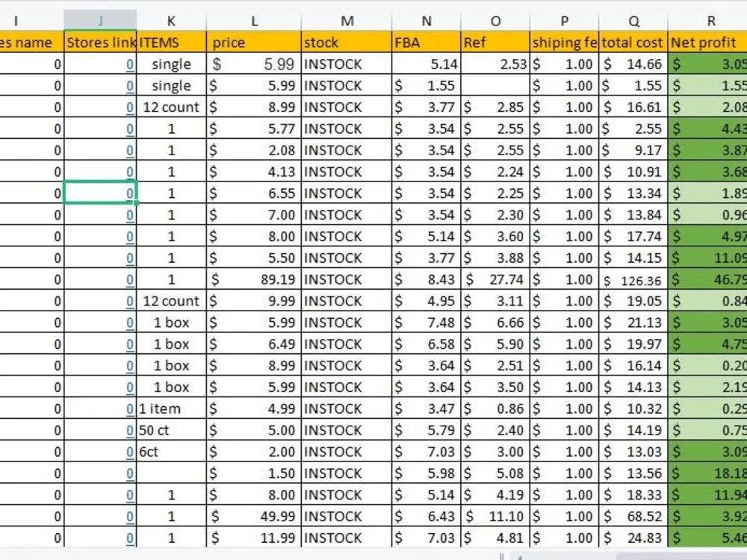Click the active cell's fill handle
The height and width of the screenshot is (560, 747).
(137, 203)
